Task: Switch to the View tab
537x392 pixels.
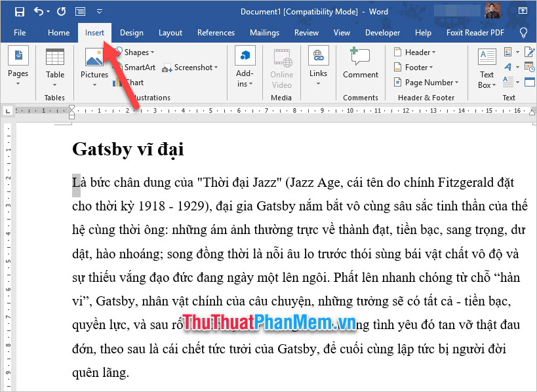Action: 342,33
